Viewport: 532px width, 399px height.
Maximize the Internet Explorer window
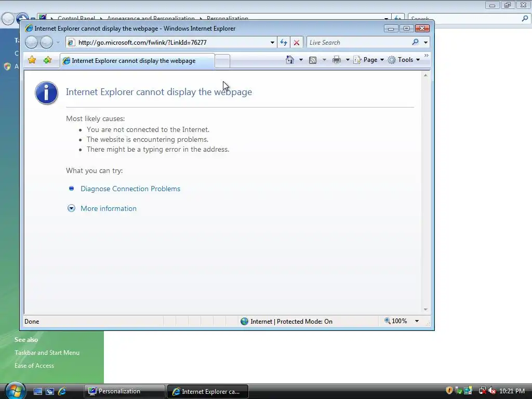tap(406, 29)
